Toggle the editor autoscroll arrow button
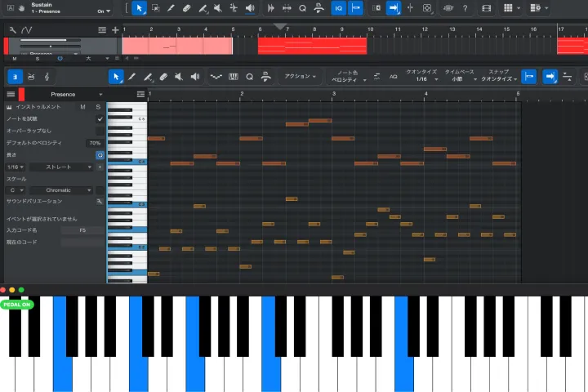Viewport: 588px width, 392px height. coord(550,77)
